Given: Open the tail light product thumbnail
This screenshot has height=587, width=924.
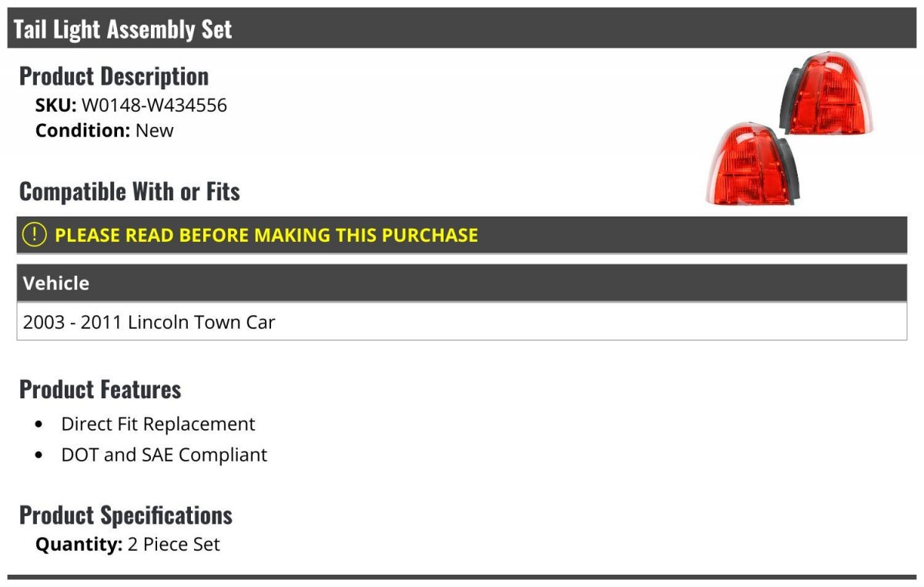Looking at the screenshot, I should 791,129.
